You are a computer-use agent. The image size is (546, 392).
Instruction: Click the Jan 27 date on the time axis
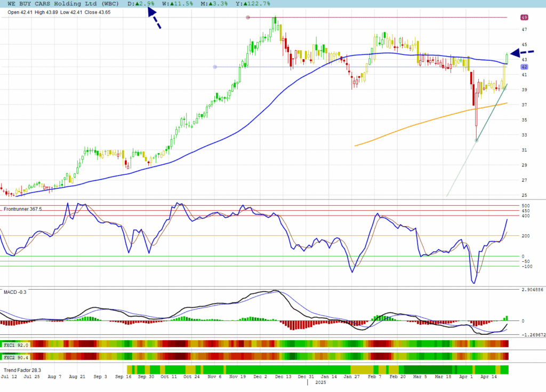pyautogui.click(x=352, y=377)
